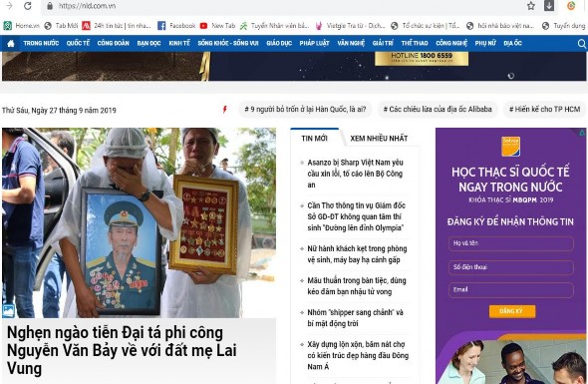Click the funeral portrait lead photo

click(x=139, y=223)
